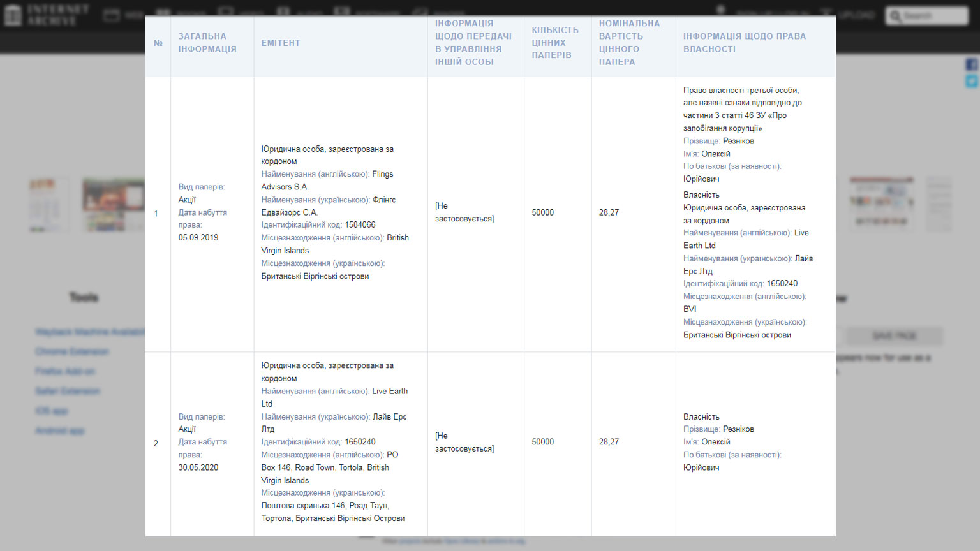The image size is (980, 551).
Task: Click 'Ім'я: Олексій' in row 1
Action: pos(707,154)
